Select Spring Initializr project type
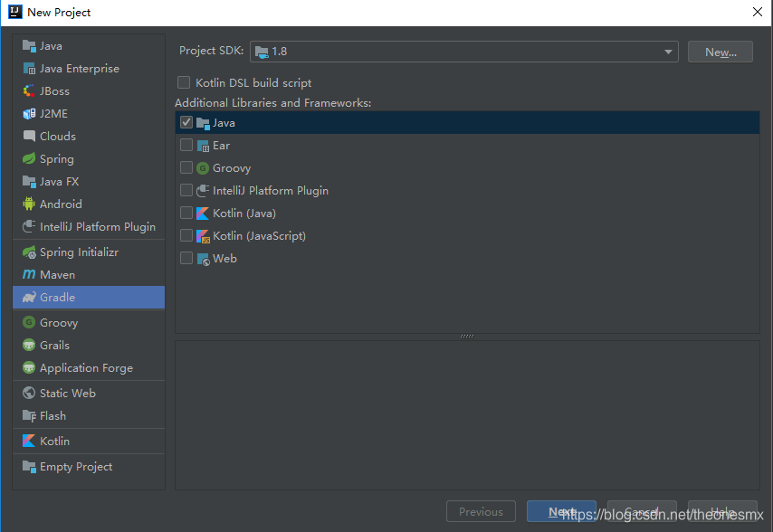 point(89,252)
